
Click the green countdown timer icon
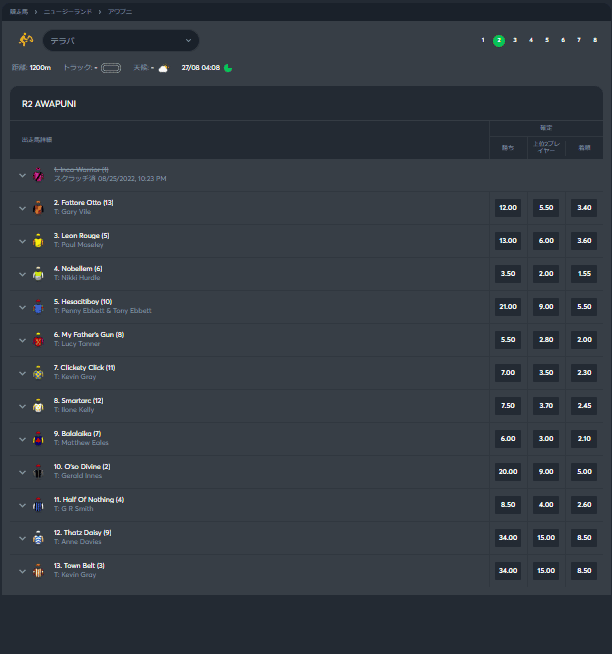point(228,68)
